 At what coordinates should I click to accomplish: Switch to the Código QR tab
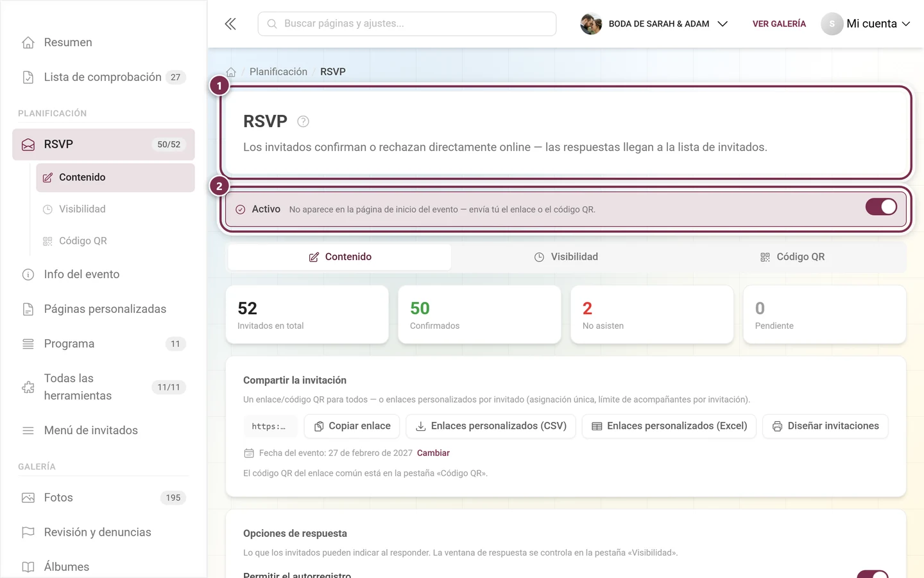[x=792, y=257]
